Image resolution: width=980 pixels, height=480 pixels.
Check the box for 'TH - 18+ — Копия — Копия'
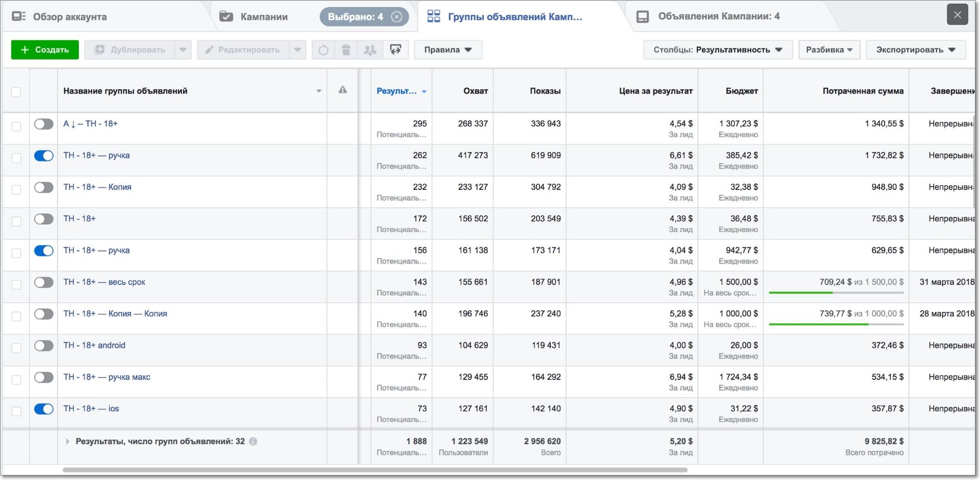[16, 316]
